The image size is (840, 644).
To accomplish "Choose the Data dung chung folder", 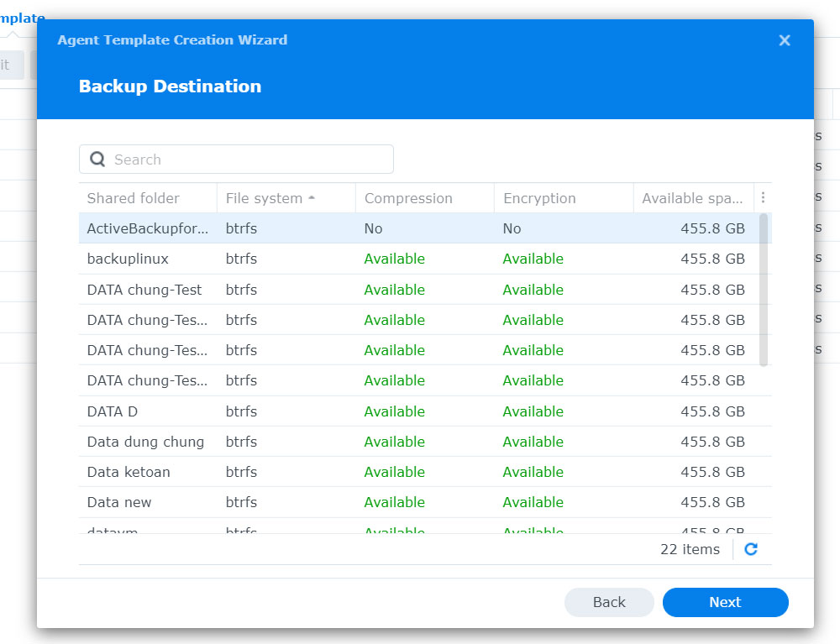I will point(419,442).
